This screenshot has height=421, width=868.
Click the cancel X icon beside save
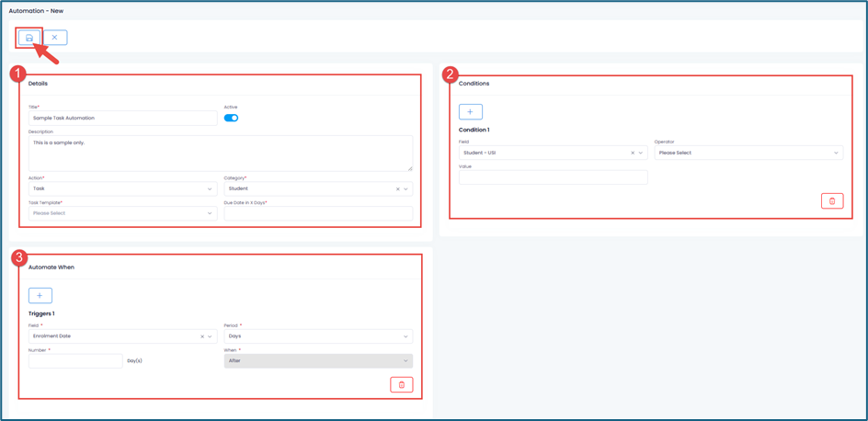(54, 38)
